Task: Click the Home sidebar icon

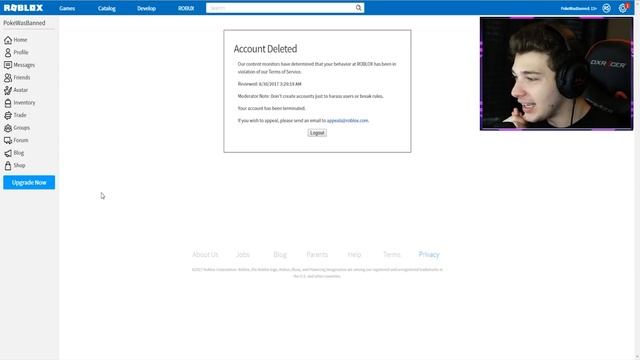Action: click(8, 40)
